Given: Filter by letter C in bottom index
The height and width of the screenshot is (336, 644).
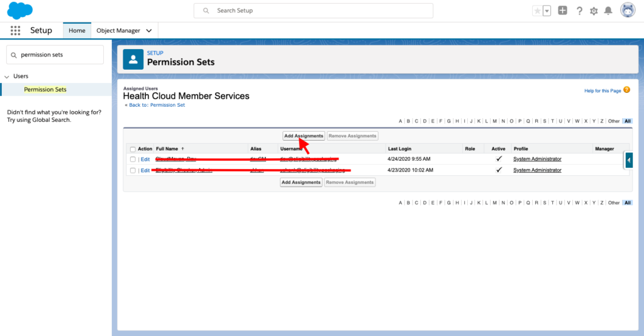Looking at the screenshot, I should tap(416, 203).
